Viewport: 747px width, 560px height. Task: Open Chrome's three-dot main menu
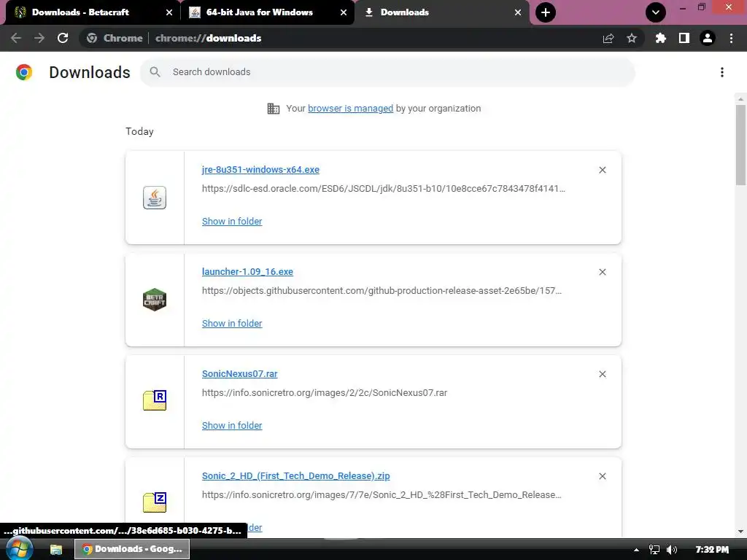pyautogui.click(x=731, y=38)
